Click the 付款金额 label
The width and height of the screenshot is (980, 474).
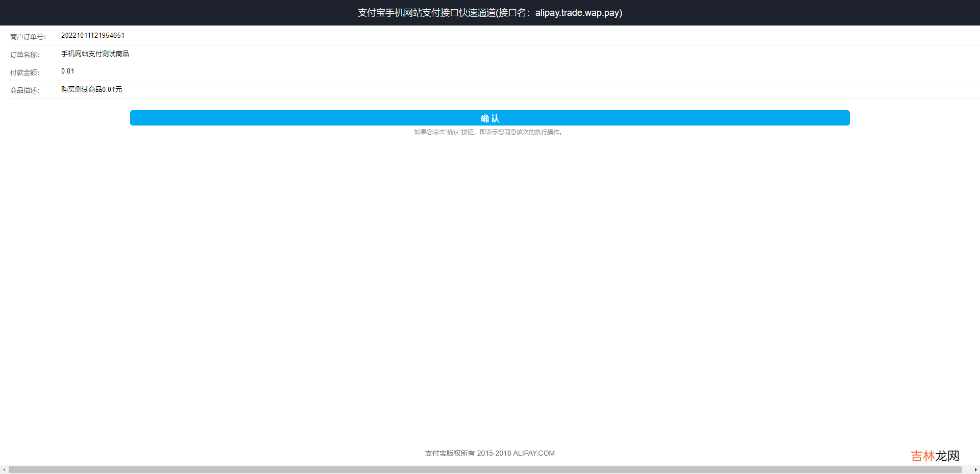click(24, 72)
